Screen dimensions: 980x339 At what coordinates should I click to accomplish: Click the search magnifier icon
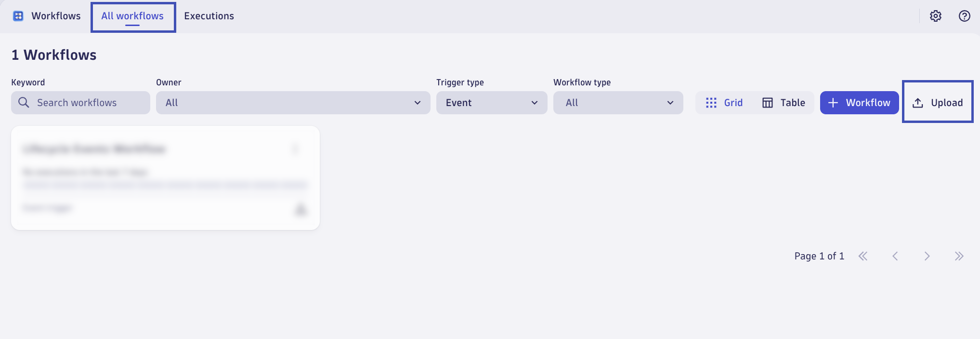pos(24,102)
